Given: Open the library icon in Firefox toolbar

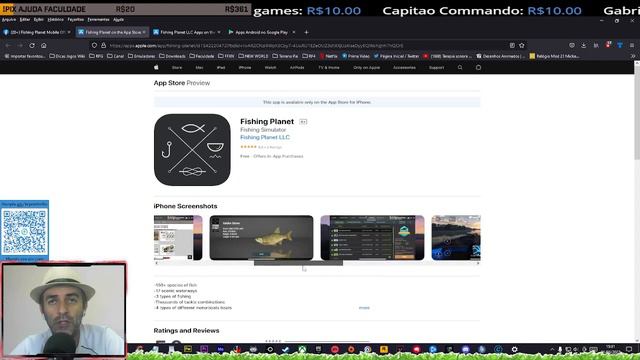Looking at the screenshot, I should (x=596, y=46).
